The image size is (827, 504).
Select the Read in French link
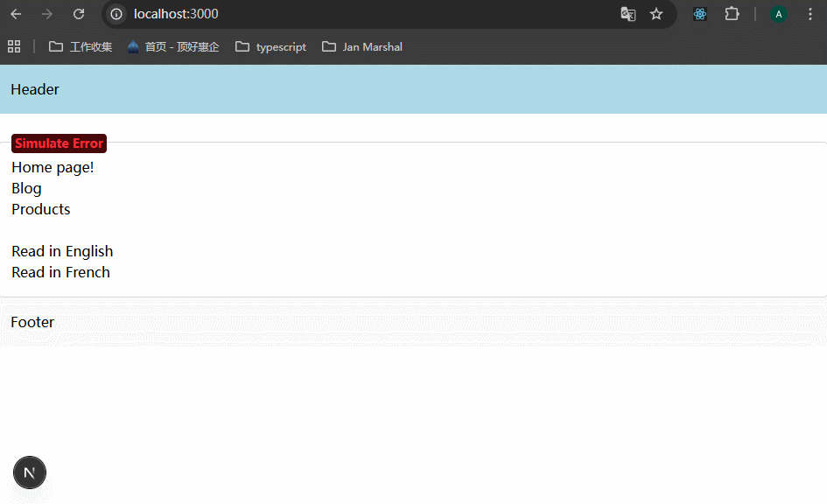pos(60,272)
